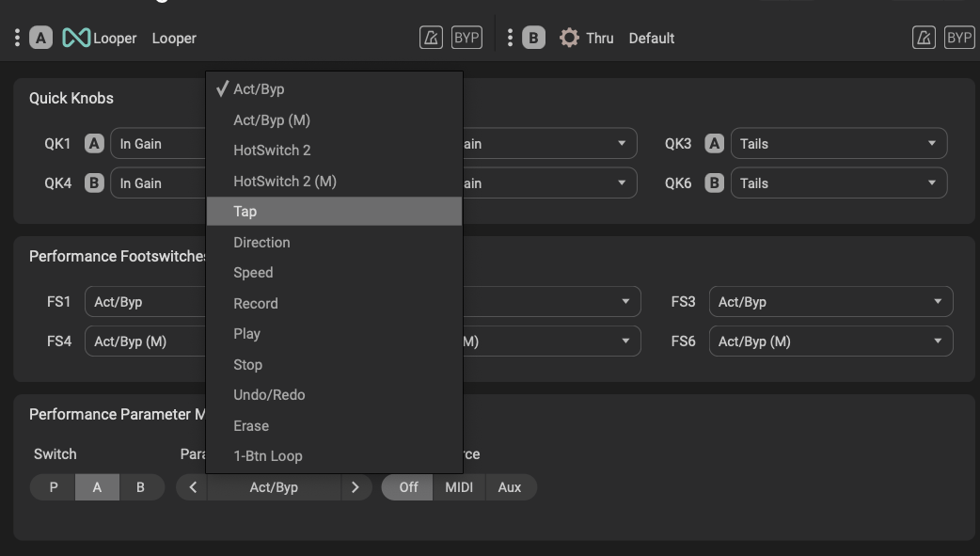Open the FS3 Act/Byp dropdown
This screenshot has width=980, height=556.
pyautogui.click(x=830, y=302)
